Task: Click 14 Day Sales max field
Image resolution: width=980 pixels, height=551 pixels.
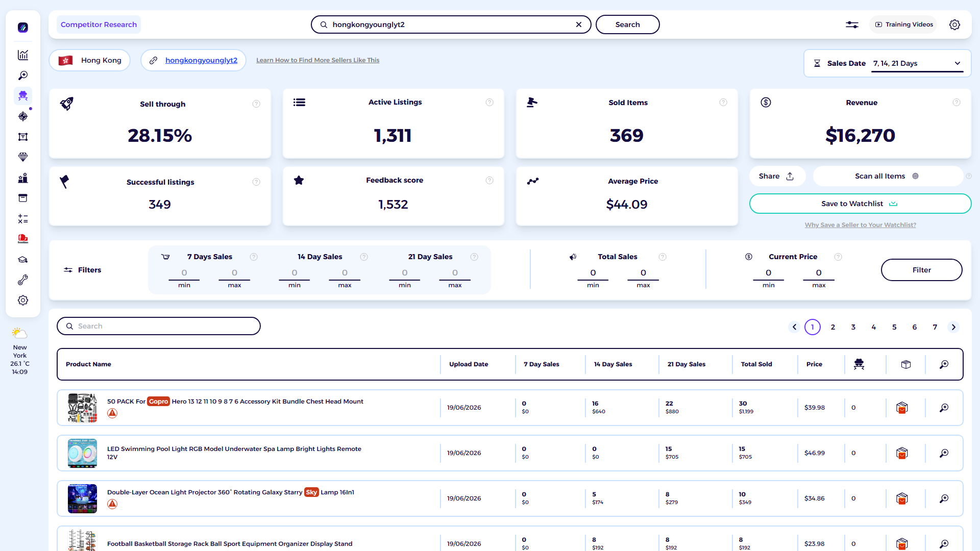Action: pyautogui.click(x=345, y=273)
